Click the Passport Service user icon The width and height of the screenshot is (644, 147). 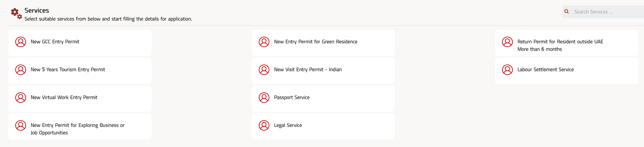tap(264, 98)
